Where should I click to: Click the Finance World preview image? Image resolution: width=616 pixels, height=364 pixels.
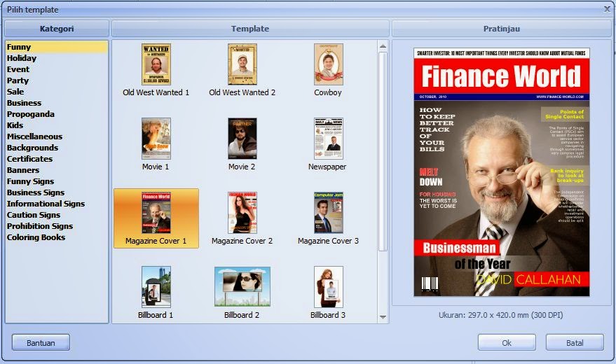pyautogui.click(x=502, y=172)
